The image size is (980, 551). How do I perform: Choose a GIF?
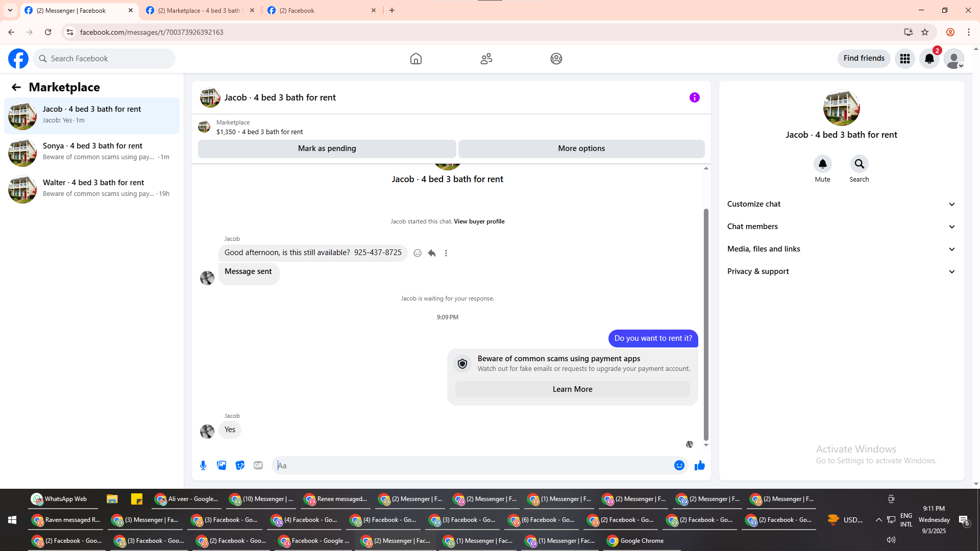tap(258, 465)
